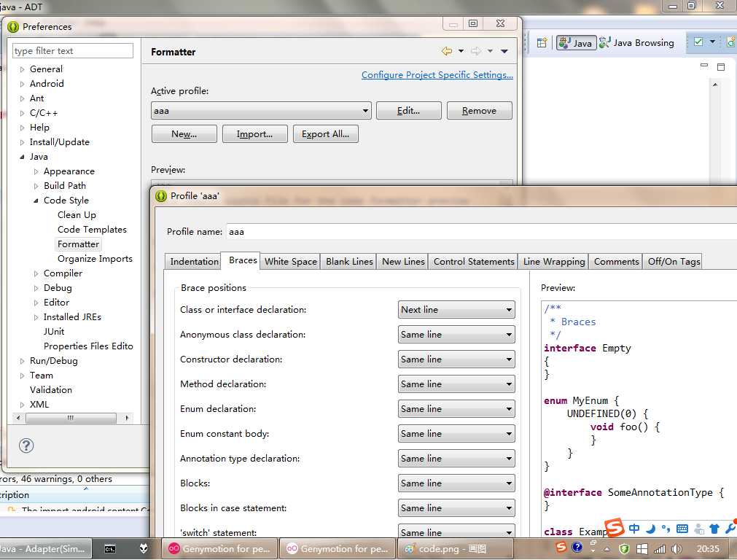737x560 pixels.
Task: Click the Profile name field containing aaa
Action: 481,231
